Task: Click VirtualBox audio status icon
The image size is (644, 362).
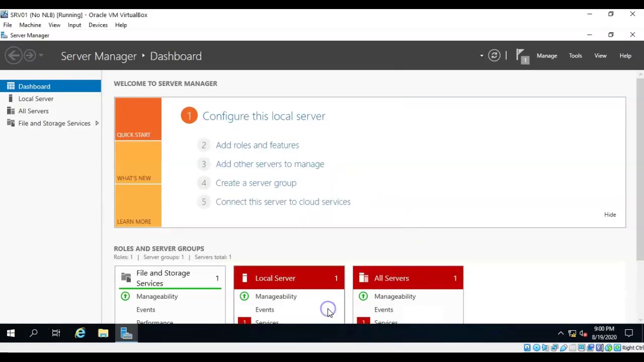Action: (545, 348)
